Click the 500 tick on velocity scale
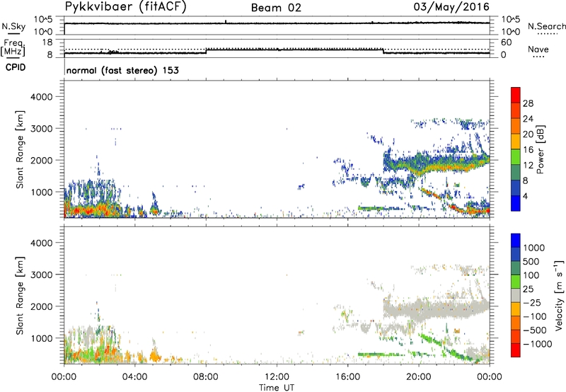This screenshot has height=392, width=566. [531, 262]
